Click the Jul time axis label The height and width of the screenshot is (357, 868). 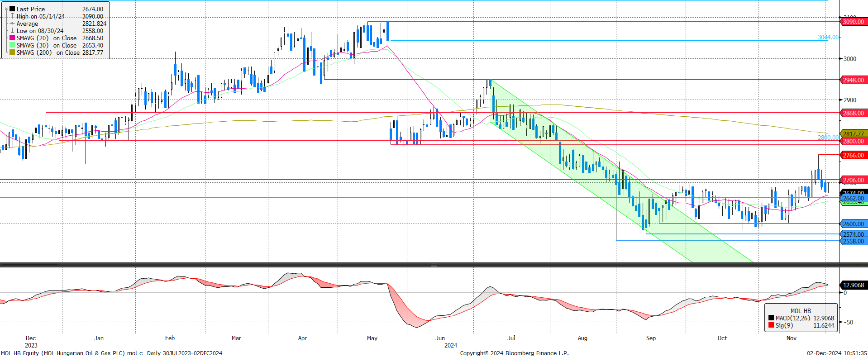[x=511, y=338]
